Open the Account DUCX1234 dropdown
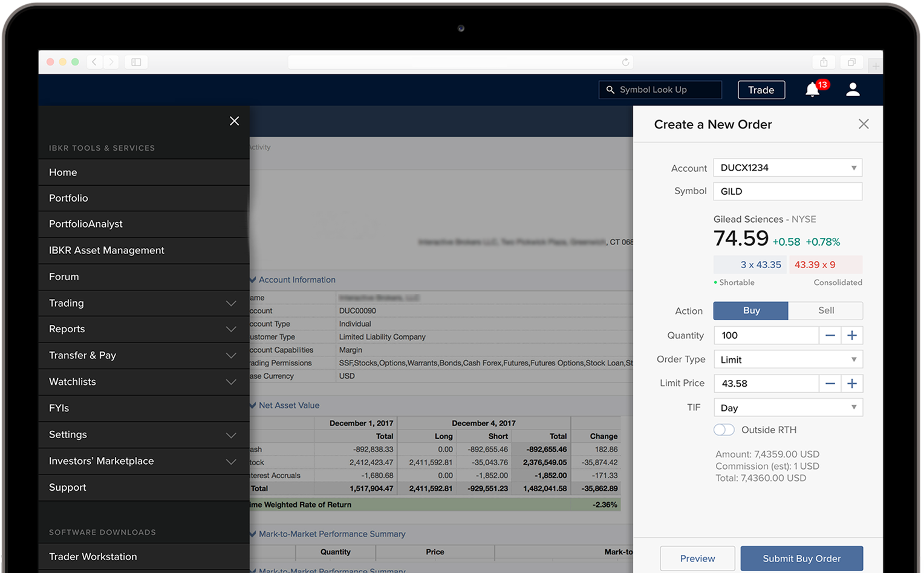The height and width of the screenshot is (573, 924). [x=788, y=168]
